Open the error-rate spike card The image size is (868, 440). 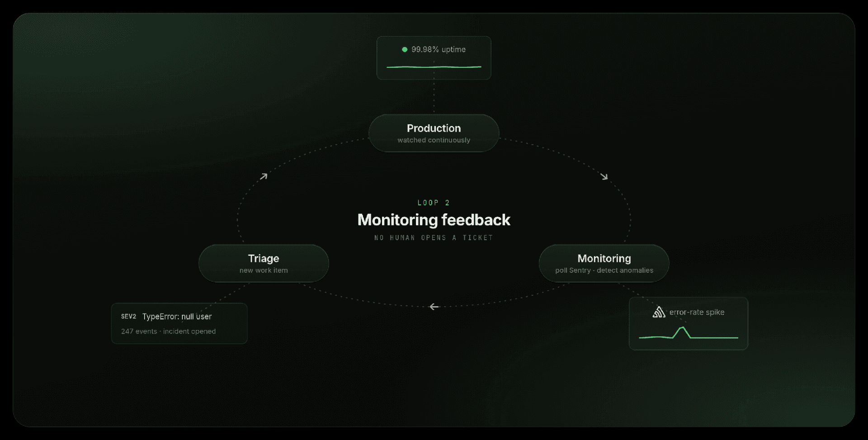tap(689, 323)
